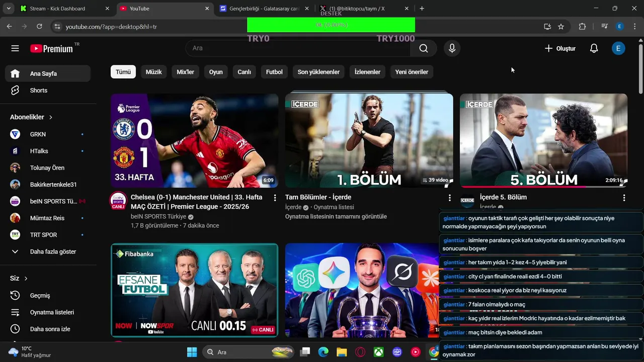Image resolution: width=644 pixels, height=362 pixels.
Task: Open Windows Start menu
Action: tap(192, 352)
